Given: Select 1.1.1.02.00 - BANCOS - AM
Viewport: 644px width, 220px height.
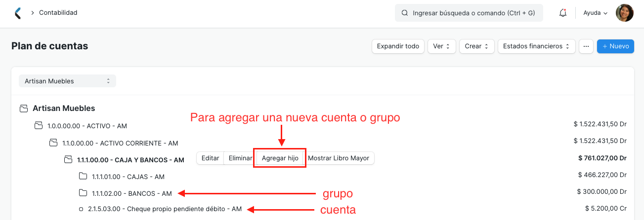Looking at the screenshot, I should click(132, 193).
